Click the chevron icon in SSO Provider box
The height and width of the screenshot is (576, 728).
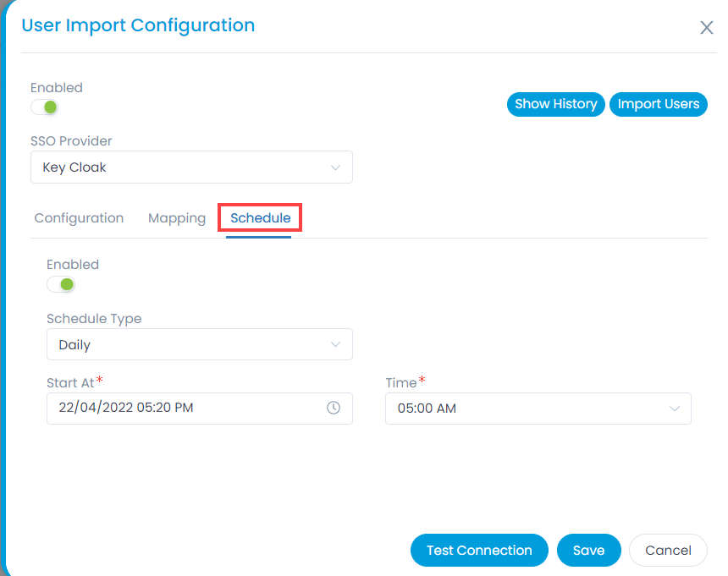pyautogui.click(x=335, y=167)
